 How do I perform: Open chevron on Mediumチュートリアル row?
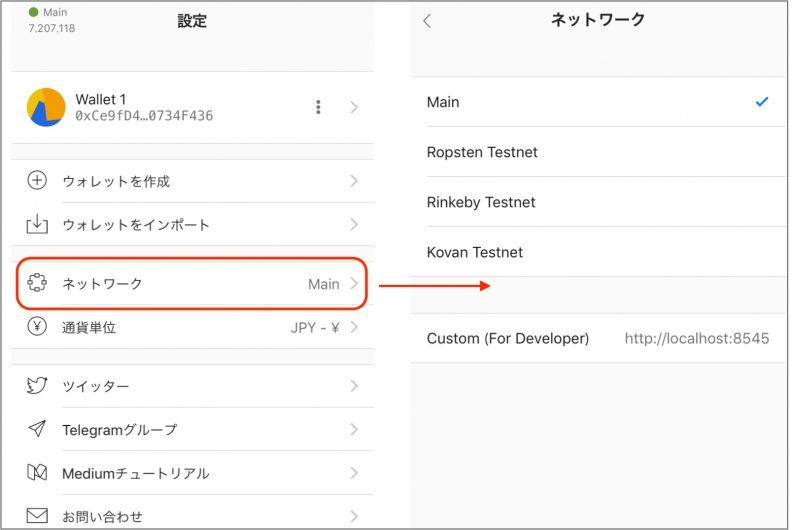354,473
